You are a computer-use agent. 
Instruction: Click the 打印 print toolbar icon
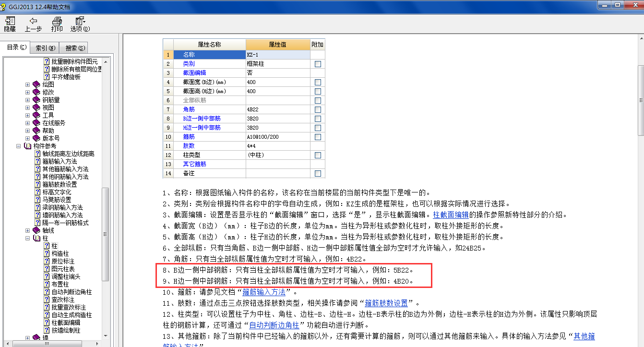point(57,24)
